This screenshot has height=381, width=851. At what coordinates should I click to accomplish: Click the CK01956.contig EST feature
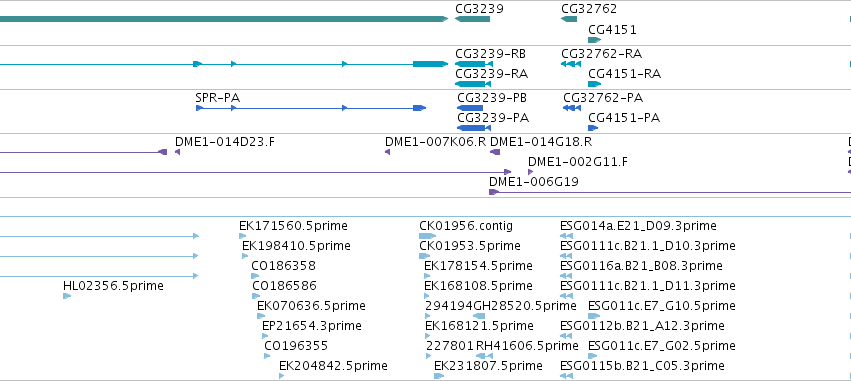click(x=427, y=236)
